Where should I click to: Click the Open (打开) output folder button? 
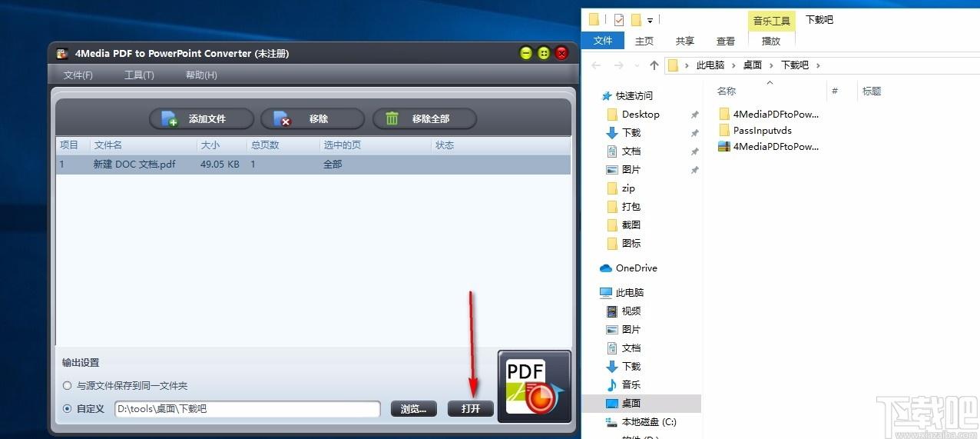(471, 409)
